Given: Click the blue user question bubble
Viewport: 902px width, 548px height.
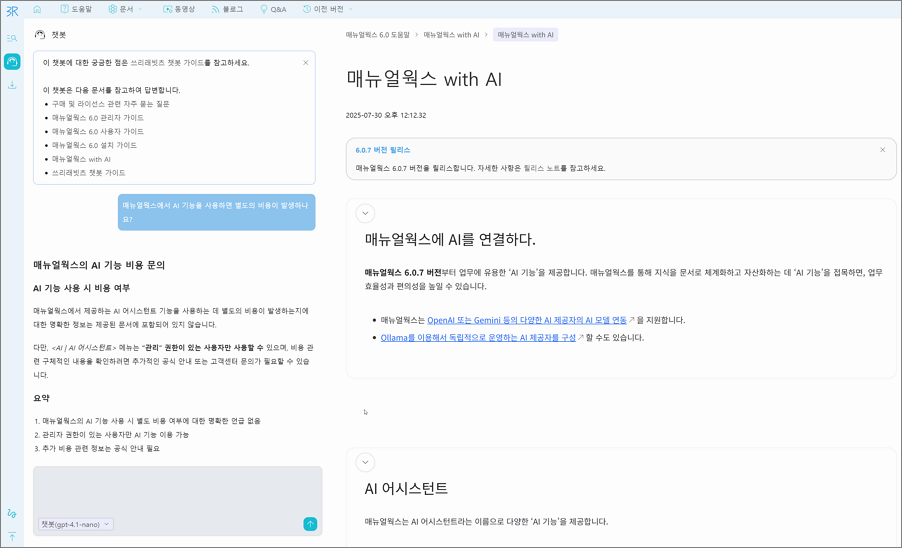Looking at the screenshot, I should [x=216, y=212].
